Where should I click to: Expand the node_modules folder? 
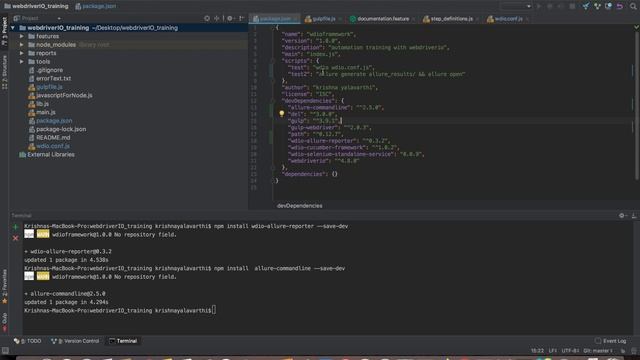point(22,45)
